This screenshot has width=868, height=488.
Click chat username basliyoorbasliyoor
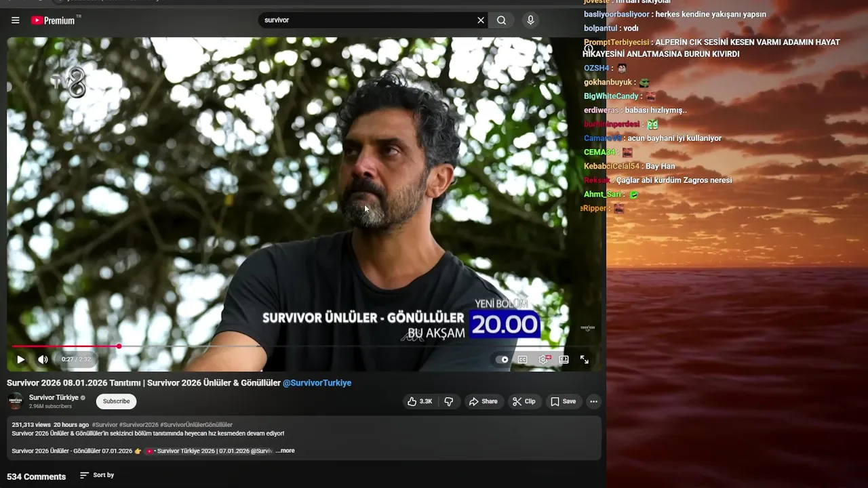616,14
